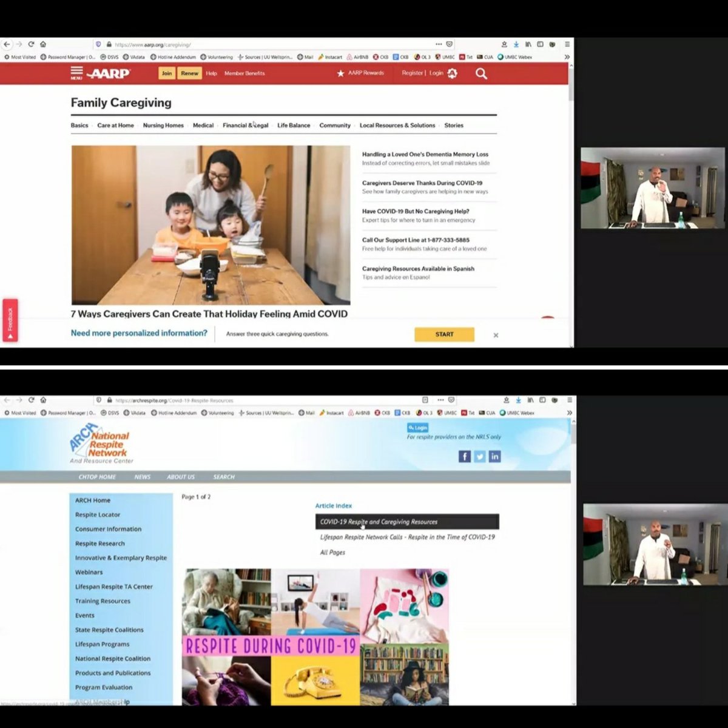Open All Pages in Article Index

pyautogui.click(x=332, y=553)
